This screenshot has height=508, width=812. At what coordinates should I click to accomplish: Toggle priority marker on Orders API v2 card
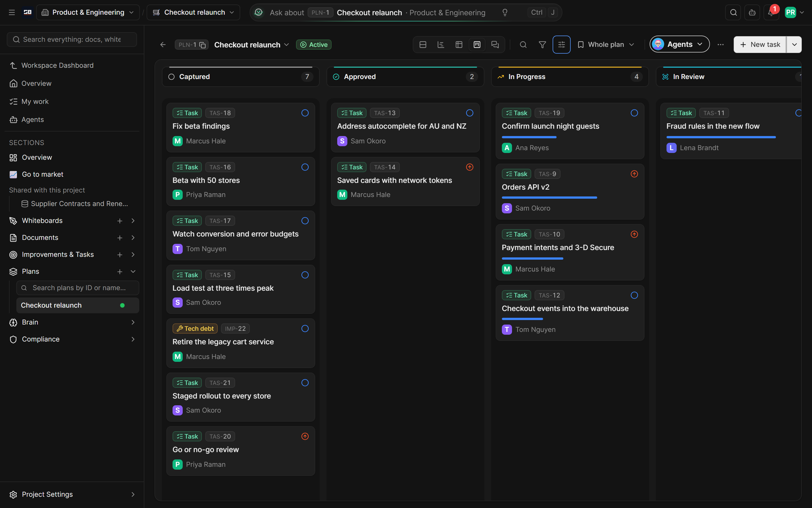(634, 174)
